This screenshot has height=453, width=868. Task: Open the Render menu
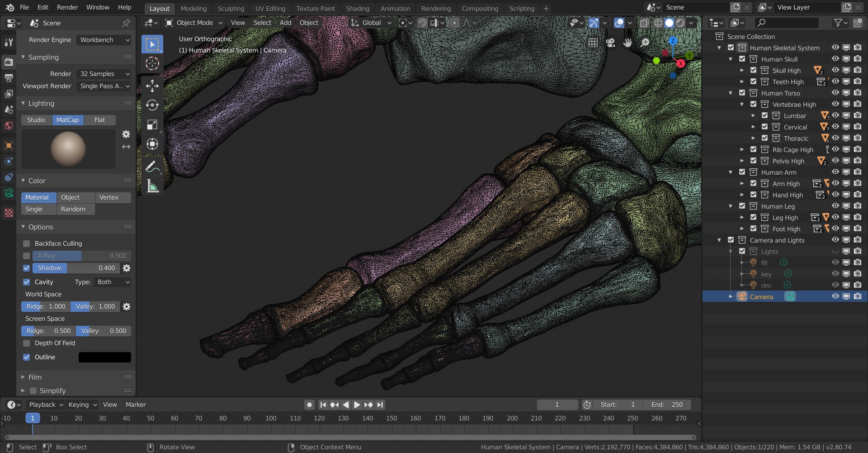coord(67,7)
